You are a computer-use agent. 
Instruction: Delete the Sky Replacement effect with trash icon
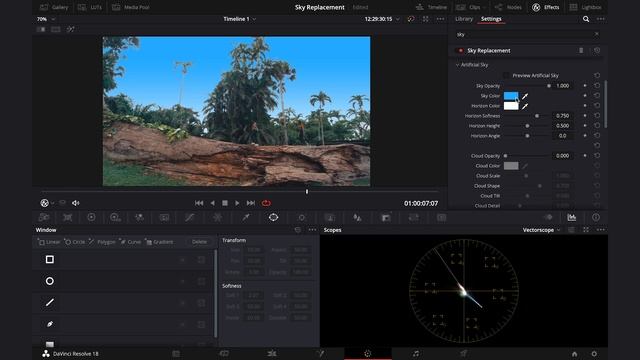click(581, 51)
